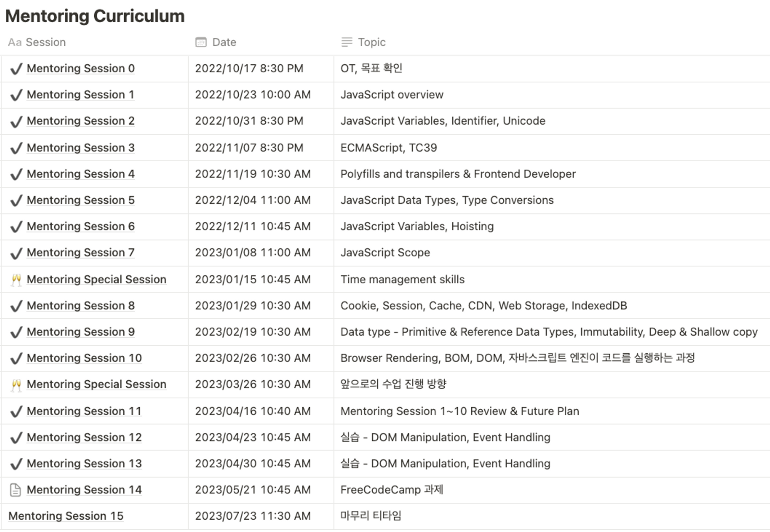Open the Mentoring Session 3 page
The image size is (770, 532).
pos(80,148)
